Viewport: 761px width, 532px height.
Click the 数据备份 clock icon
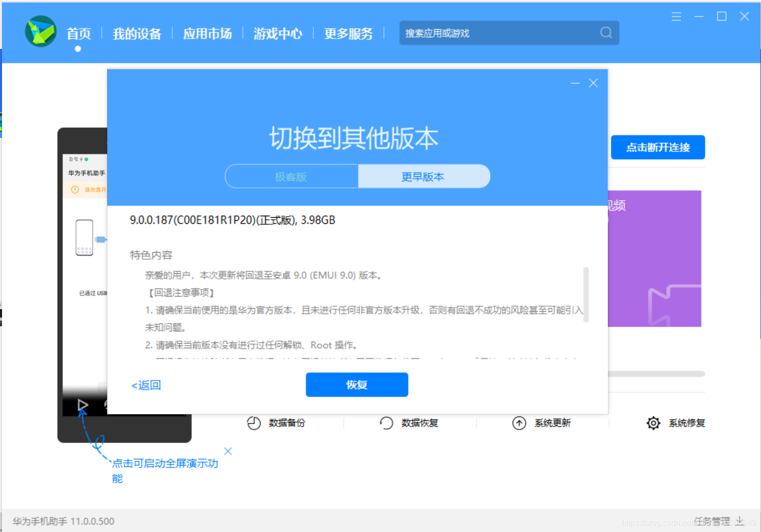point(254,423)
